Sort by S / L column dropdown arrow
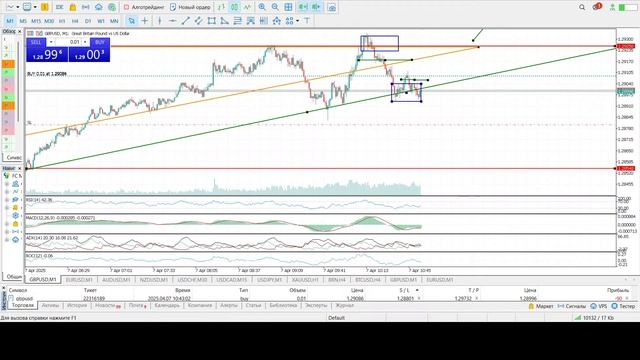The width and height of the screenshot is (640, 360). (417, 290)
